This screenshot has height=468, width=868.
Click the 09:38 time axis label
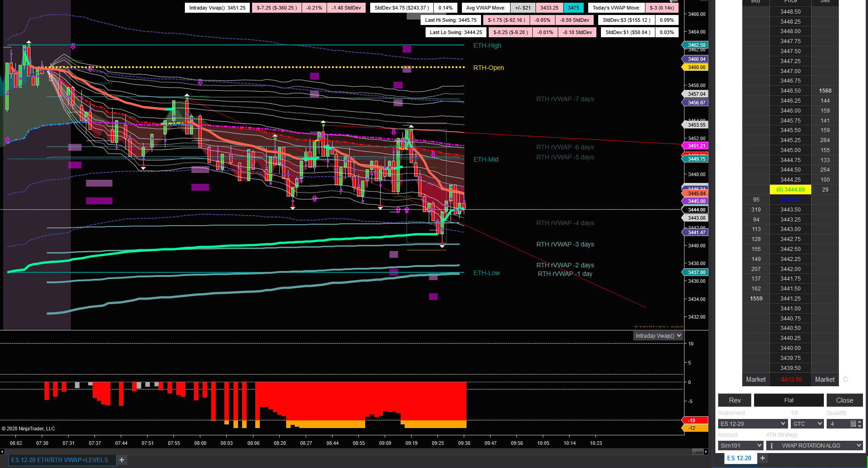(x=464, y=443)
